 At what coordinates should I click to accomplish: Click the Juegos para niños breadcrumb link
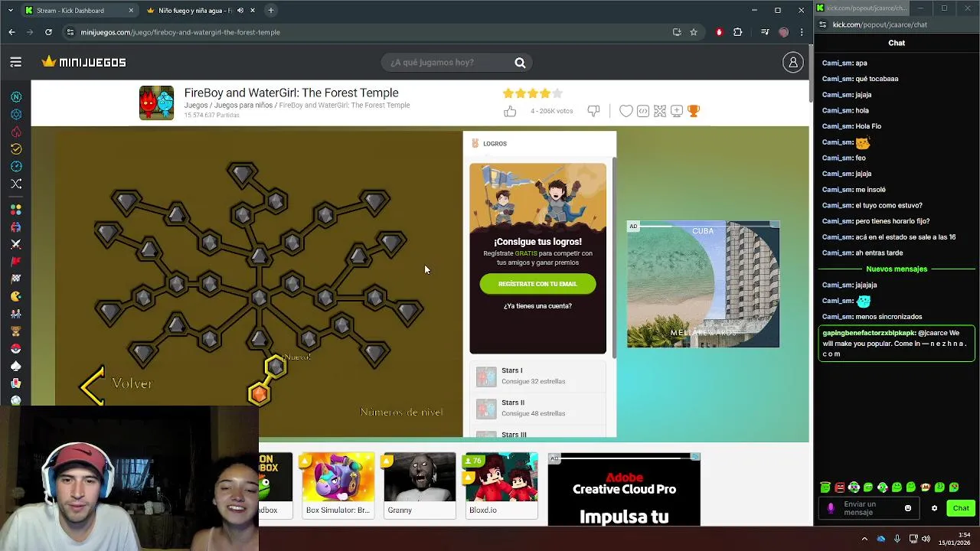pyautogui.click(x=243, y=106)
